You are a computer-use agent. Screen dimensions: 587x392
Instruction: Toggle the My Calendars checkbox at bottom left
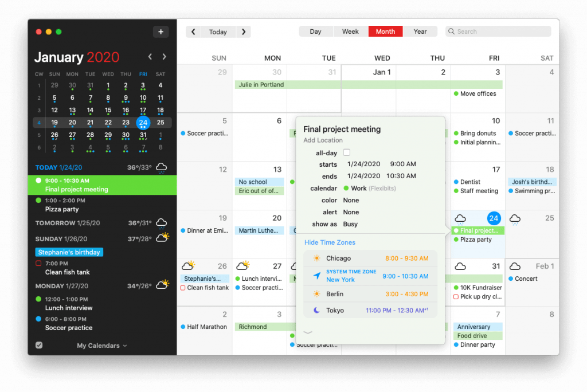click(x=39, y=346)
